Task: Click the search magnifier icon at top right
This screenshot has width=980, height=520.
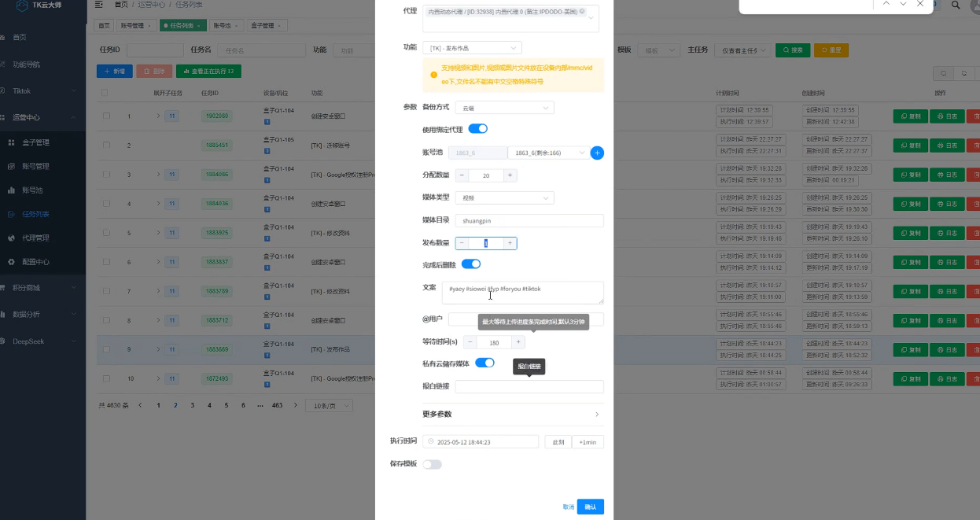Action: point(956,5)
